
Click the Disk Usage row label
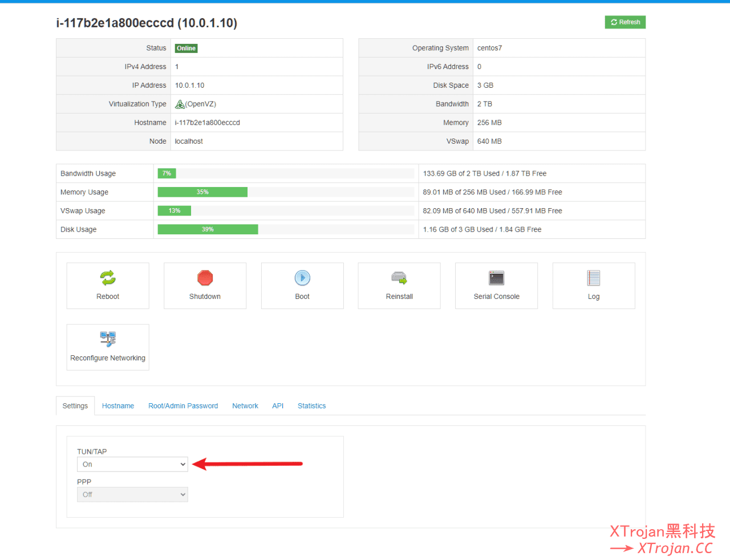[79, 229]
